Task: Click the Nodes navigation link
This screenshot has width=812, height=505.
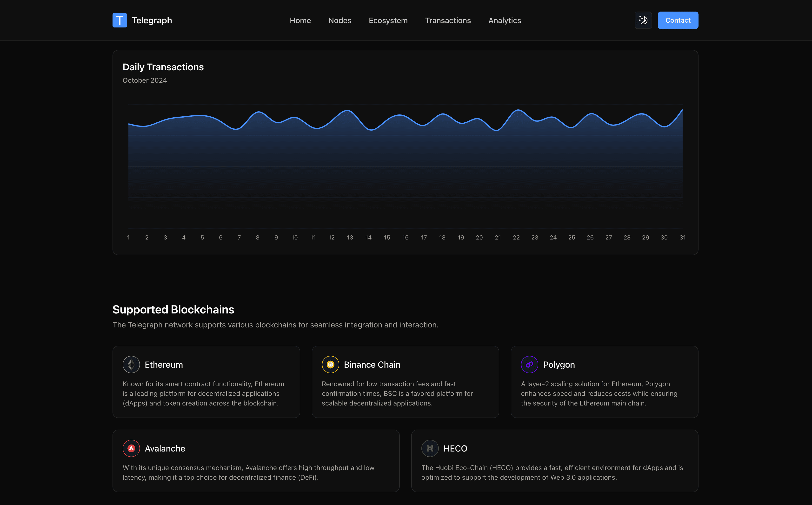Action: [x=340, y=20]
